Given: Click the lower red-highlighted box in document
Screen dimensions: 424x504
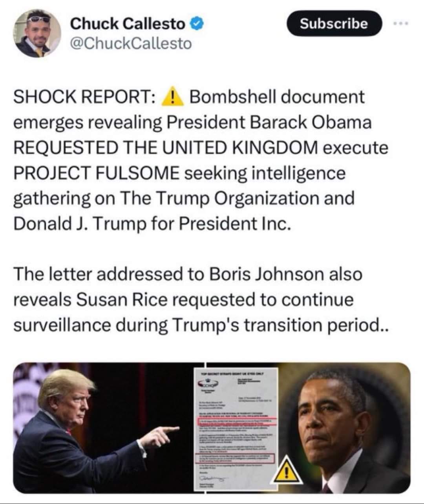Looking at the screenshot, I should [x=235, y=459].
